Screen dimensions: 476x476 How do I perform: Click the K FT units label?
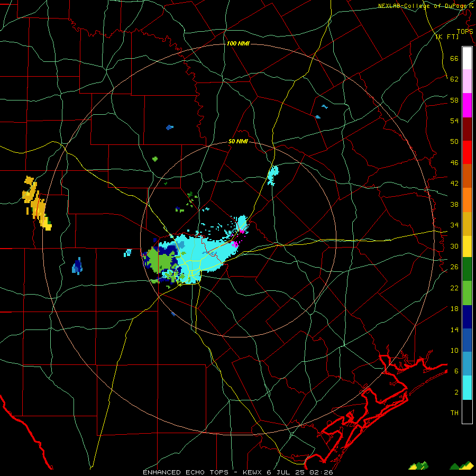pyautogui.click(x=447, y=36)
